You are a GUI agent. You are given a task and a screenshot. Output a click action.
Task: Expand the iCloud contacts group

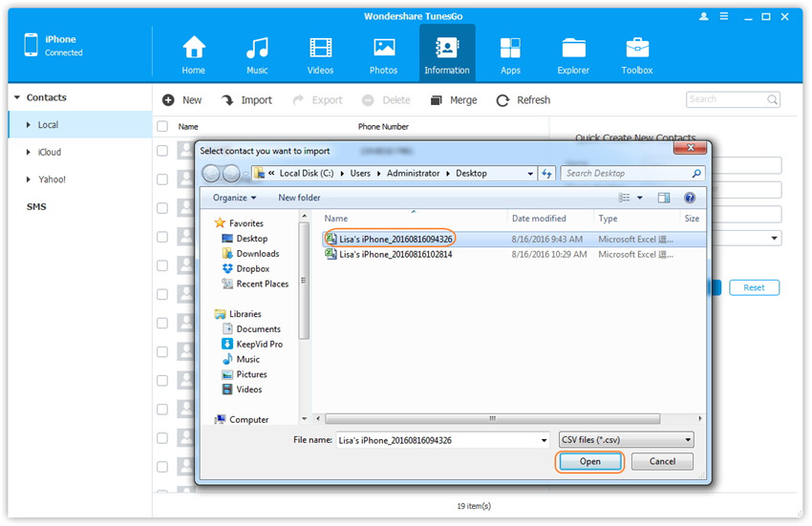click(29, 153)
